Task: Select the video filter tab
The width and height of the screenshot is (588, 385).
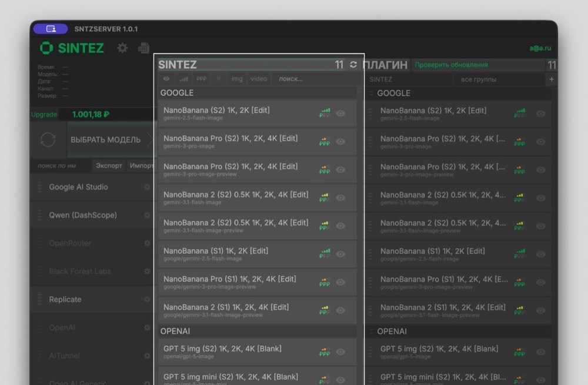Action: pyautogui.click(x=259, y=79)
